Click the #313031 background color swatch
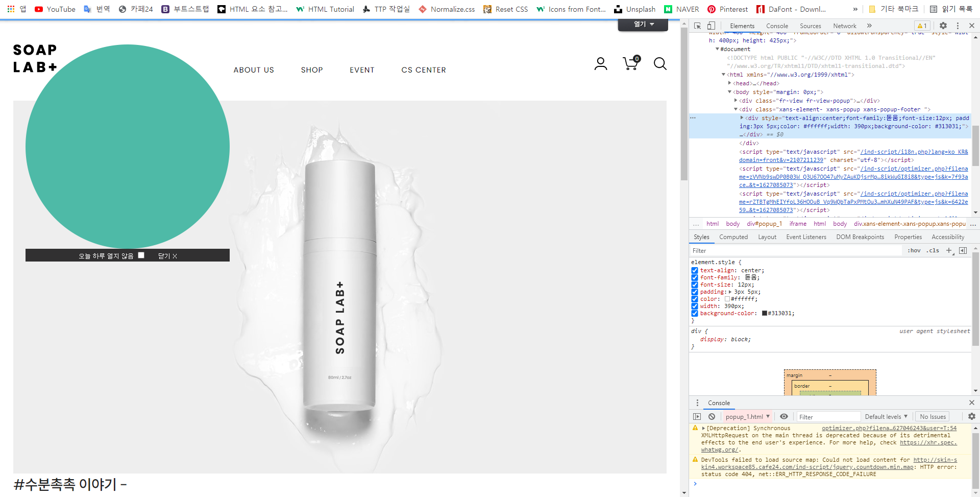Viewport: 980px width, 497px height. (x=765, y=314)
